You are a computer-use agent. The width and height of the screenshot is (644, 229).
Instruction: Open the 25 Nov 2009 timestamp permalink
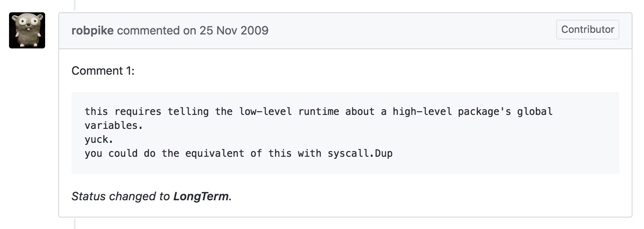coord(234,30)
